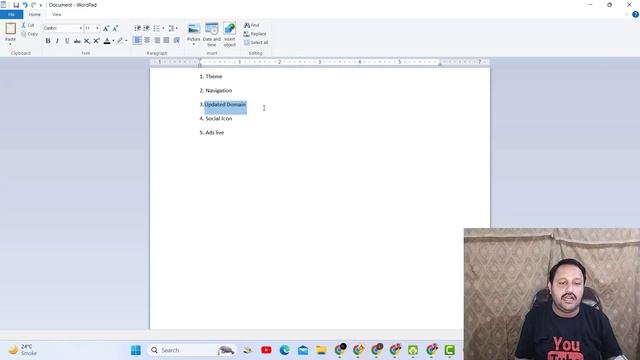This screenshot has width=640, height=360.
Task: Click the '2. Navigation' line
Action: pyautogui.click(x=216, y=91)
